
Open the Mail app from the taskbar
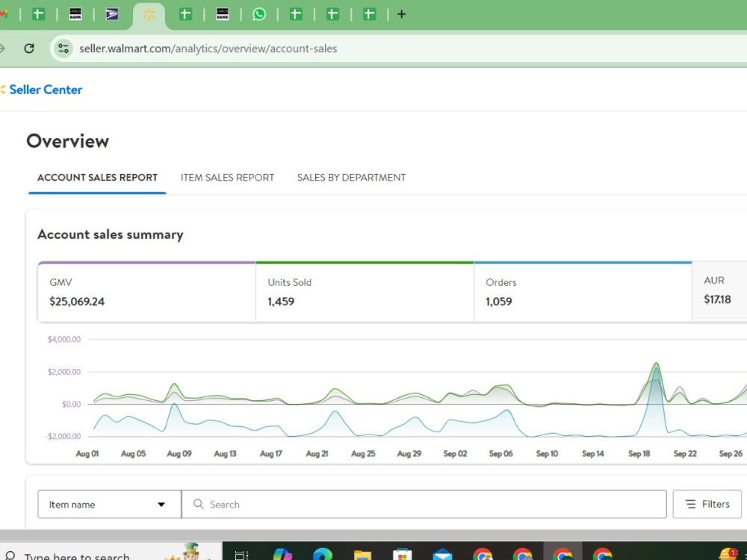coord(442,556)
